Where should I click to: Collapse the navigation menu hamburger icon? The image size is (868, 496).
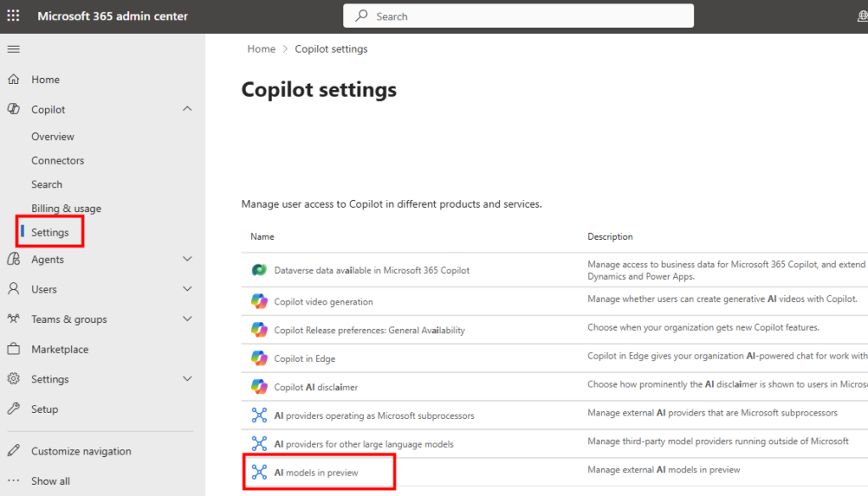[14, 49]
